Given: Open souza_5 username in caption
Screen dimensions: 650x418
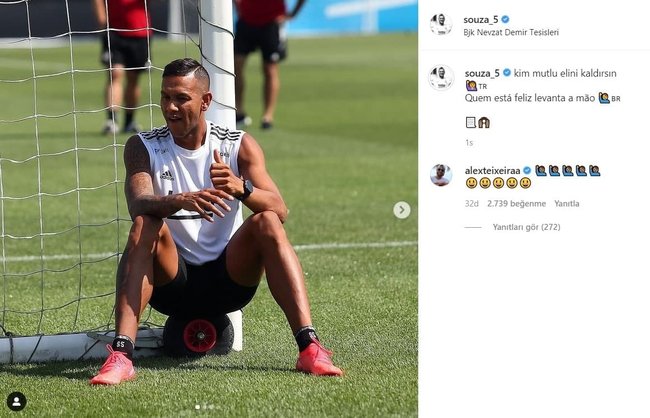Looking at the screenshot, I should (482, 73).
